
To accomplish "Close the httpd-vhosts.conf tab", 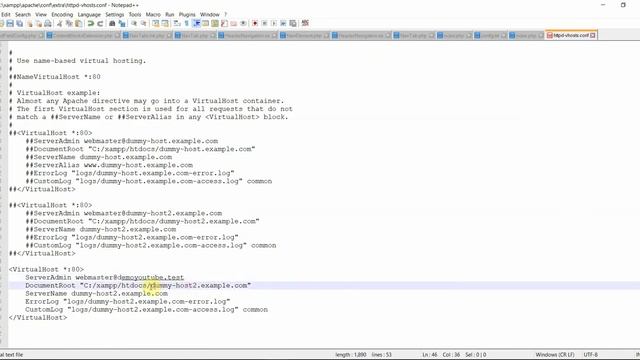I will pyautogui.click(x=593, y=36).
